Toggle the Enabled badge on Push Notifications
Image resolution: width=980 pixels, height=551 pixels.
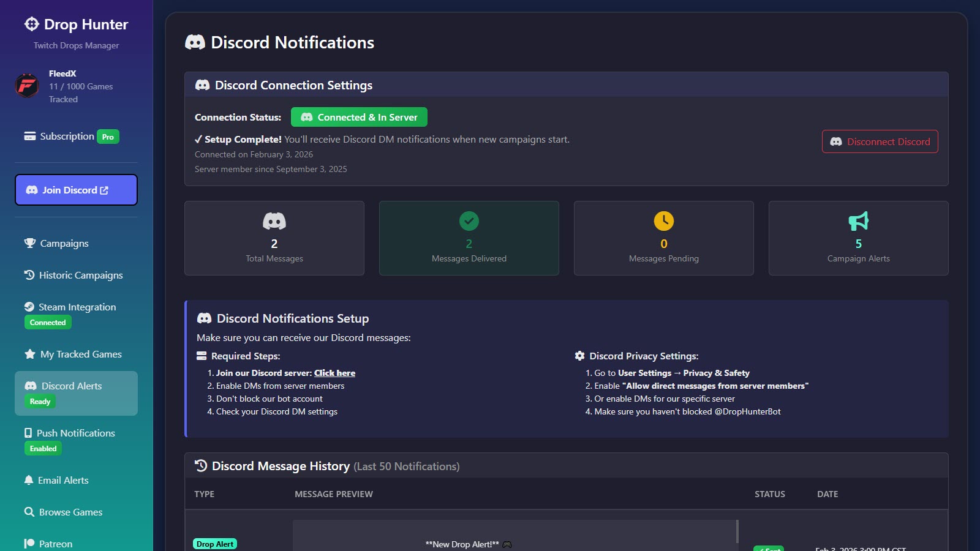point(42,448)
